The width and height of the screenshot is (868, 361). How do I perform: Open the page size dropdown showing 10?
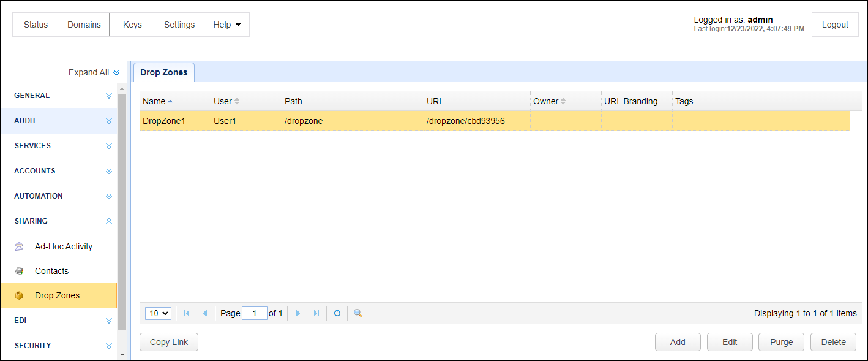(x=158, y=313)
